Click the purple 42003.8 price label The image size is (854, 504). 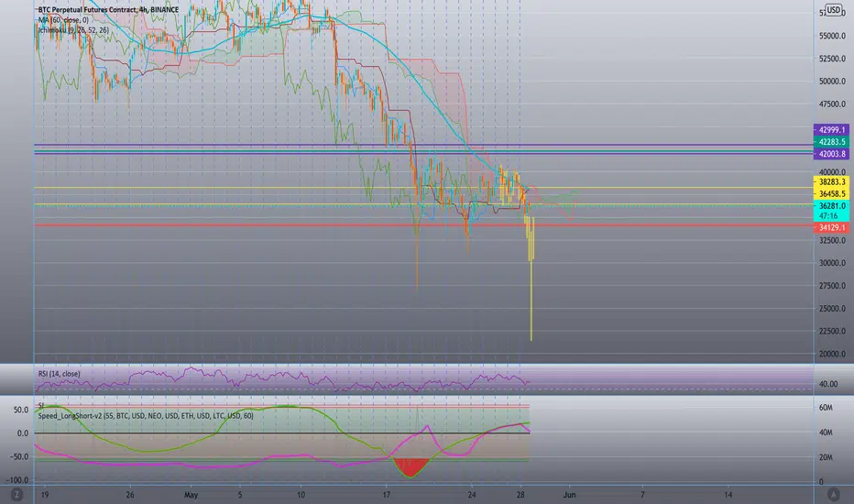(x=831, y=154)
